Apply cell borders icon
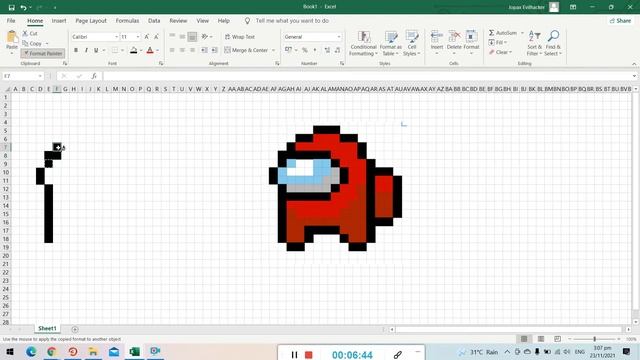The width and height of the screenshot is (640, 360). tap(115, 50)
